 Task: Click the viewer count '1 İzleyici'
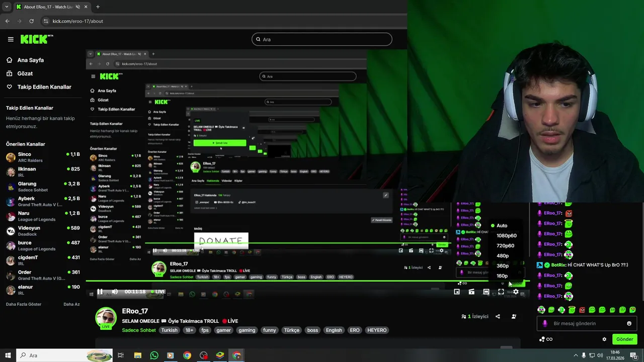tap(475, 317)
